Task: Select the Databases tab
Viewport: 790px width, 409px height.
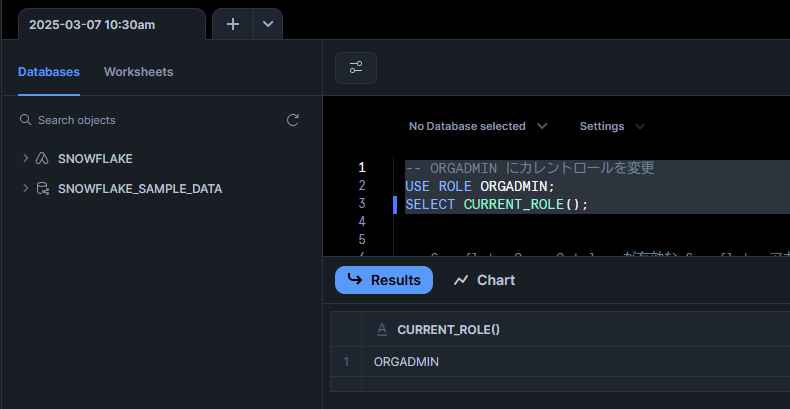Action: [x=49, y=72]
